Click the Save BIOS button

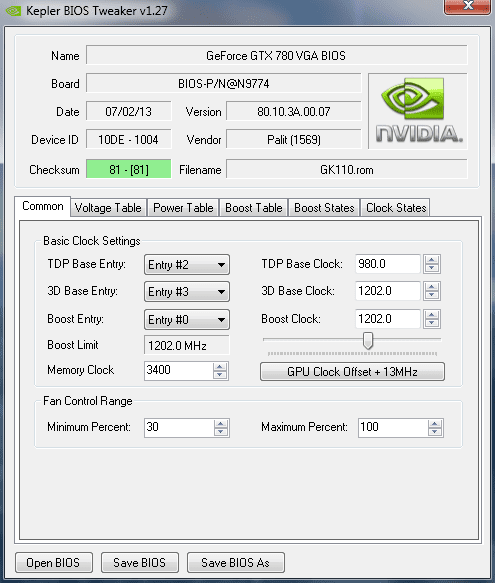click(139, 563)
